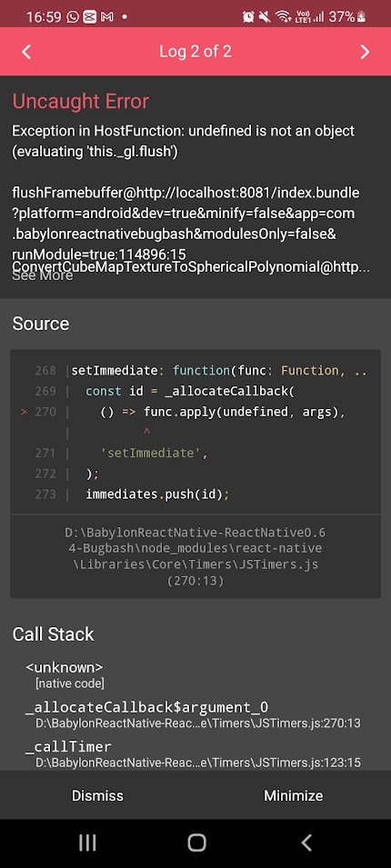The height and width of the screenshot is (868, 391).
Task: Tap the WhatsApp notification icon in the status bar
Action: pos(73,16)
